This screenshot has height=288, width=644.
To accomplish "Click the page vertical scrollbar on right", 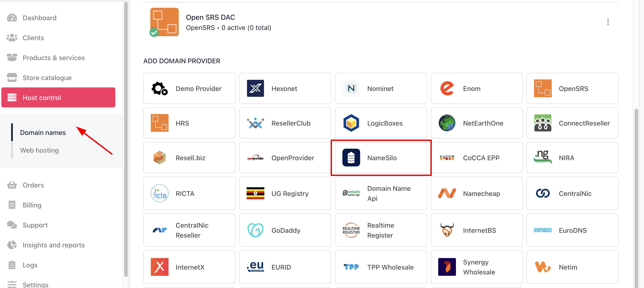I will (x=636, y=198).
